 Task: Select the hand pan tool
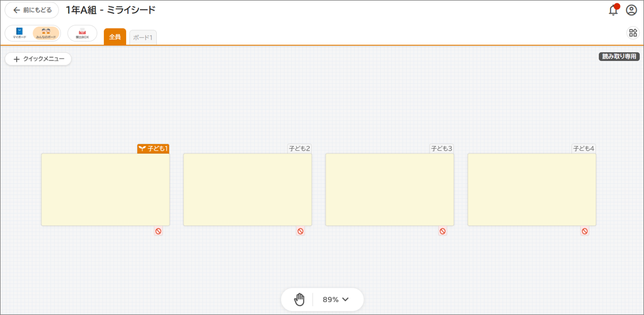(x=300, y=299)
